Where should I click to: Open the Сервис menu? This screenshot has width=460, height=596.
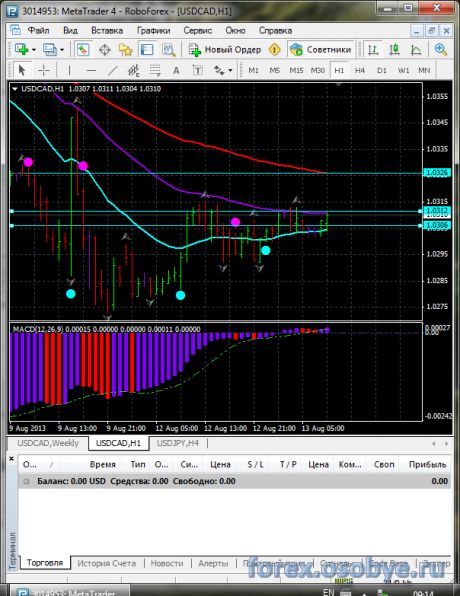coord(198,30)
